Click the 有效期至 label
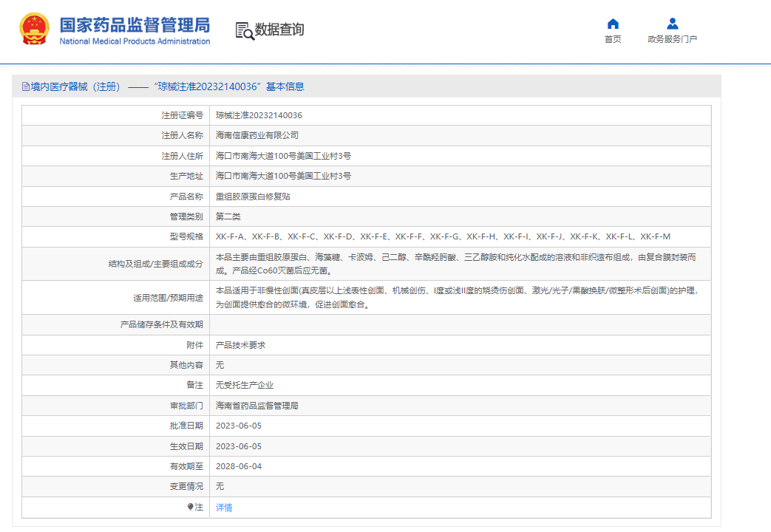The image size is (771, 532). point(186,466)
